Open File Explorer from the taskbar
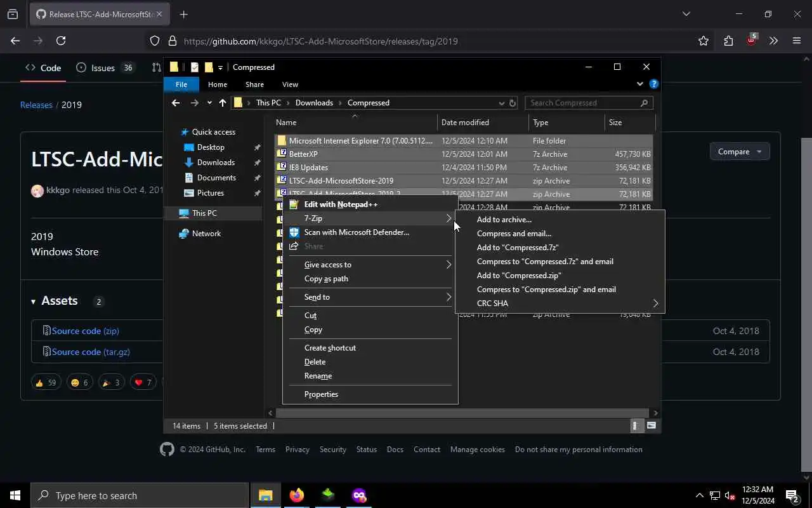This screenshot has width=812, height=508. point(266,495)
